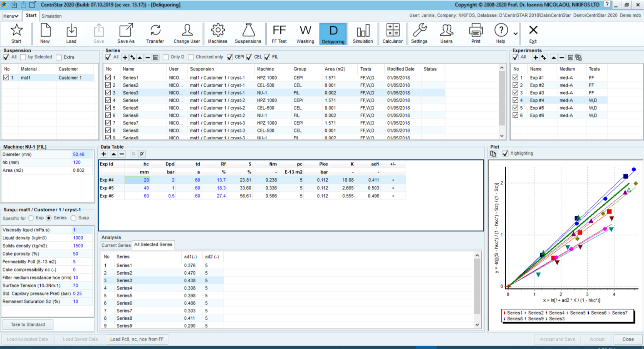Click the Load Saved Data button
Screen dimensions: 644x349
coord(80,339)
